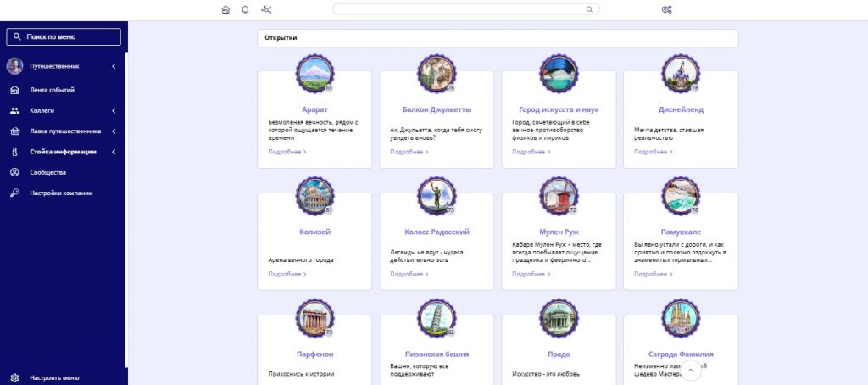Click the Колизей postcard badge image
Image resolution: width=868 pixels, height=385 pixels.
tap(314, 195)
